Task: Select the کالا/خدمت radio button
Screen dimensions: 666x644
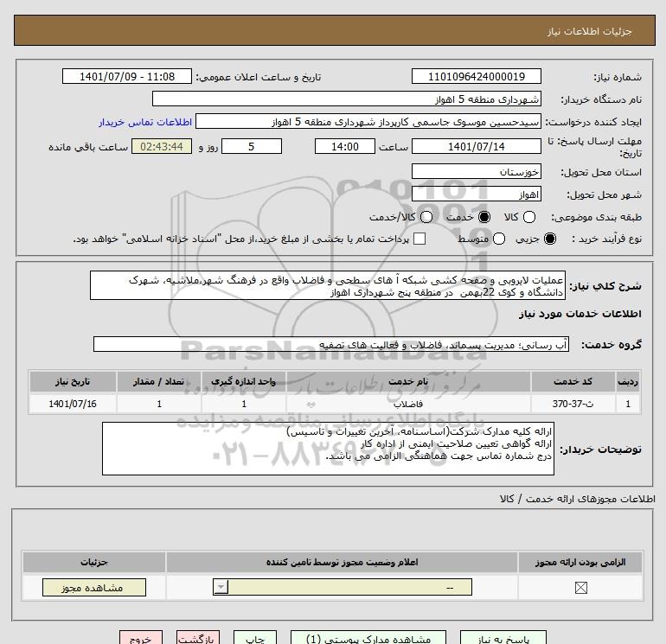Action: coord(426,217)
